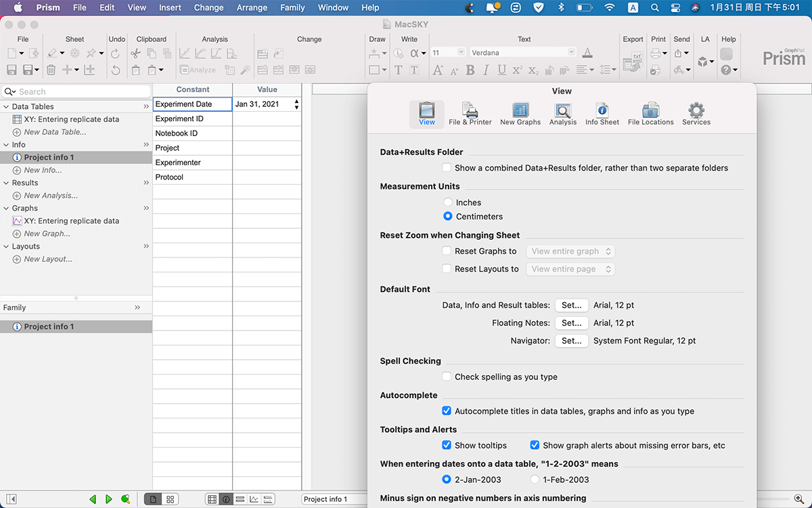The width and height of the screenshot is (812, 508).
Task: Uncheck Show graph alerts checkbox
Action: pos(535,445)
